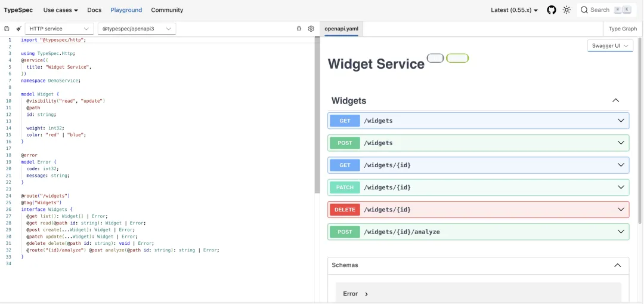Click the green OAS badge beside the title
644x304 pixels.
457,58
